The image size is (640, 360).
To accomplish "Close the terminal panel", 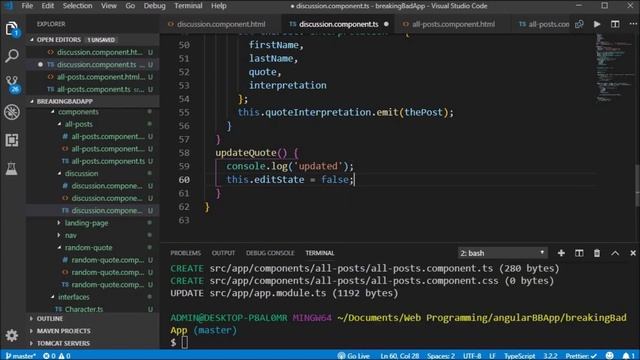I will tap(633, 253).
